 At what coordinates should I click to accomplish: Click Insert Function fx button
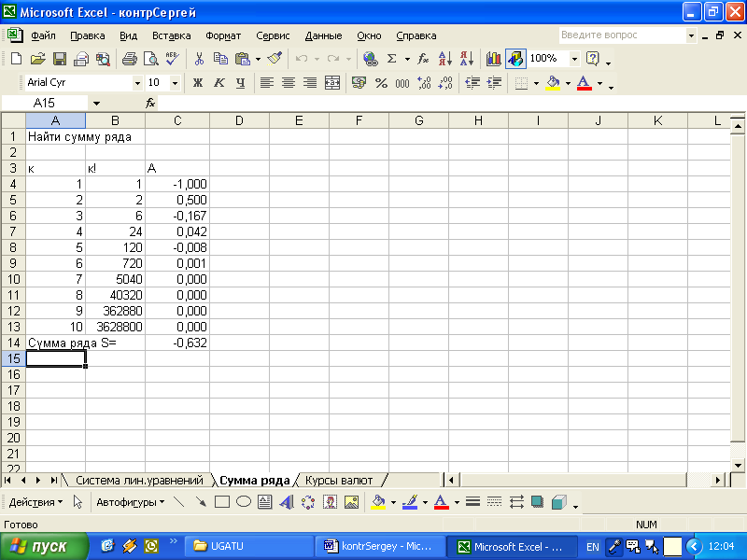pyautogui.click(x=150, y=103)
